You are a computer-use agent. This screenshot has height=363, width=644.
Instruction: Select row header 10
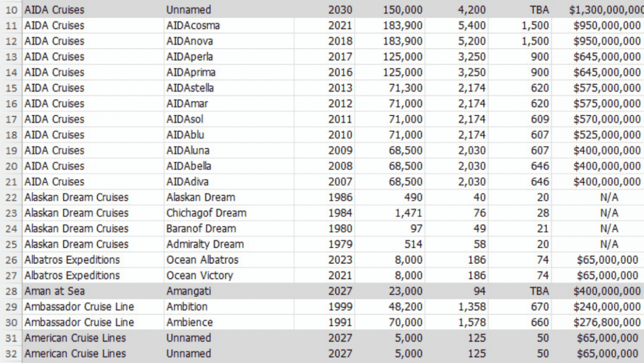[x=11, y=10]
